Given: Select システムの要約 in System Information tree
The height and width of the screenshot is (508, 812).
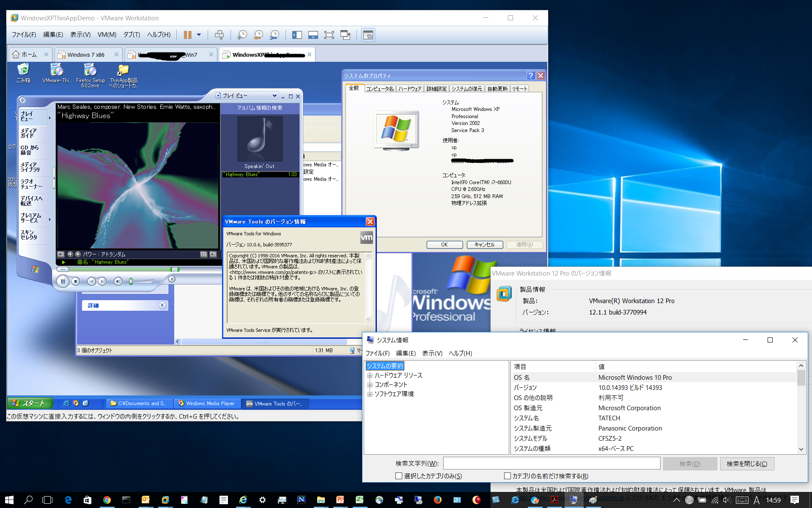Looking at the screenshot, I should coord(385,366).
